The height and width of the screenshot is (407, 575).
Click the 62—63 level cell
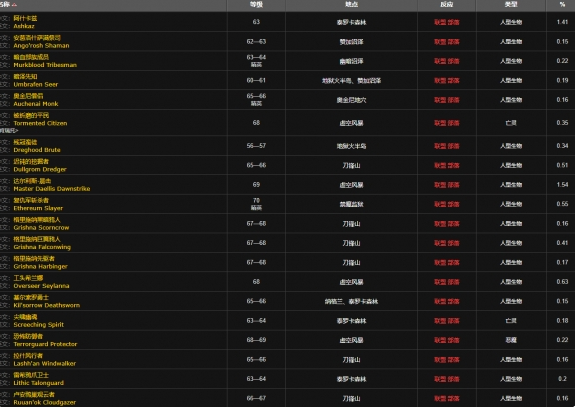coord(256,41)
